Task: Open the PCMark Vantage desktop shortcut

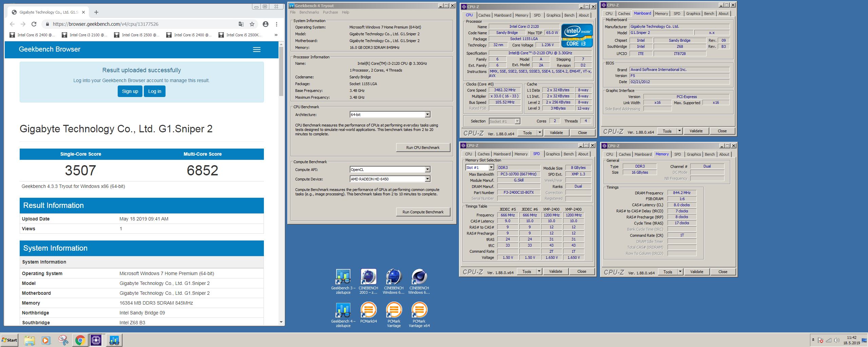Action: [x=394, y=314]
